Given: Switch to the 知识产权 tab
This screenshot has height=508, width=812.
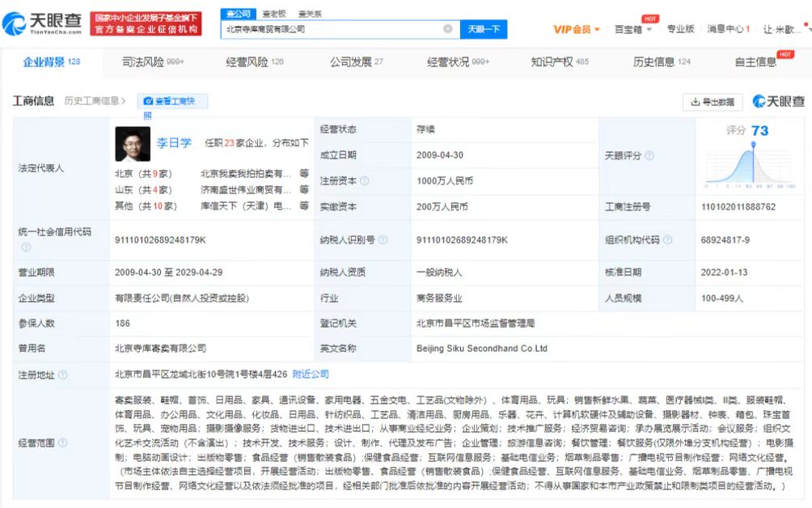Looking at the screenshot, I should coord(560,62).
